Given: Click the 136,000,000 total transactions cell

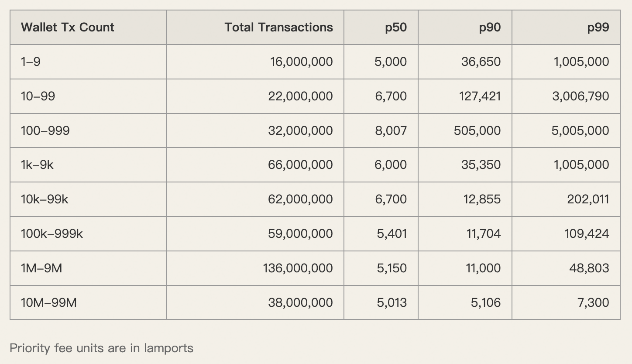Looking at the screenshot, I should [x=298, y=268].
